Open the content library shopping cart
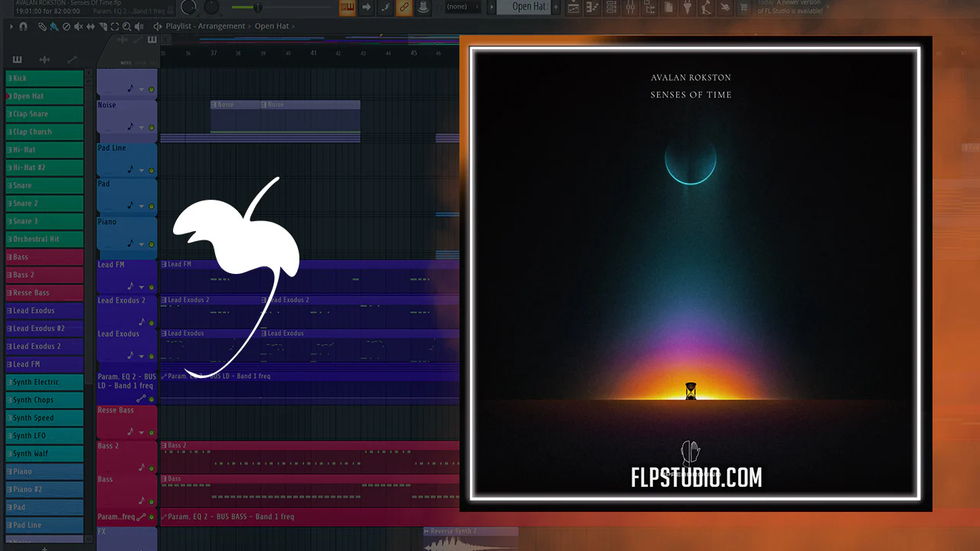 [x=743, y=8]
